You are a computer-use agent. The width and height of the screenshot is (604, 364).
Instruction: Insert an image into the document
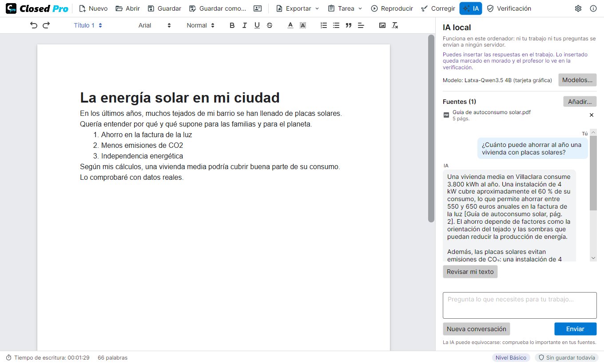click(382, 25)
